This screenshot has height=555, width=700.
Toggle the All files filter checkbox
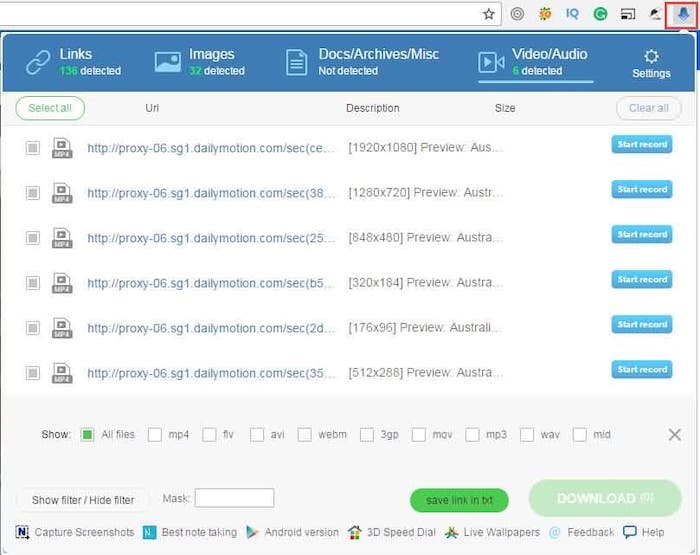[88, 434]
